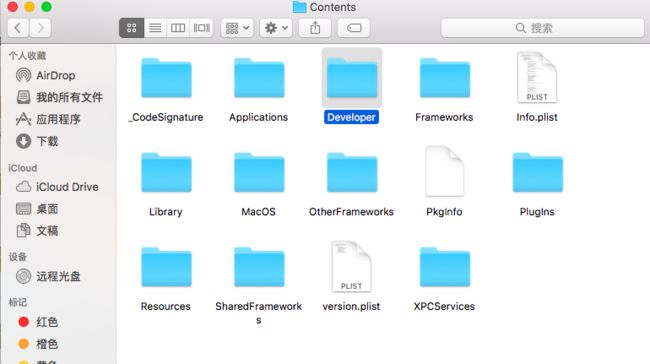Click the green zoom window button

[x=46, y=7]
